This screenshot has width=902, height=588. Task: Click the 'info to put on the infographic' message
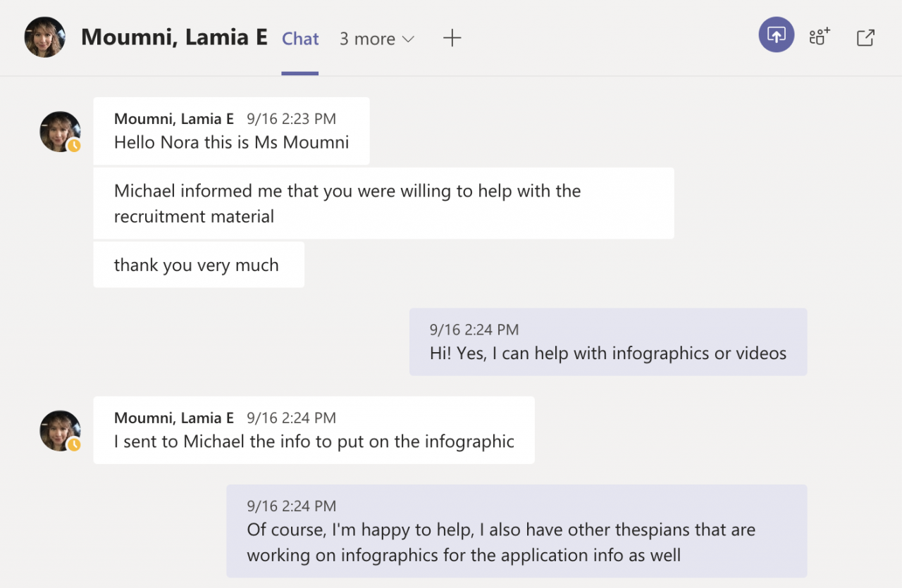pyautogui.click(x=314, y=442)
